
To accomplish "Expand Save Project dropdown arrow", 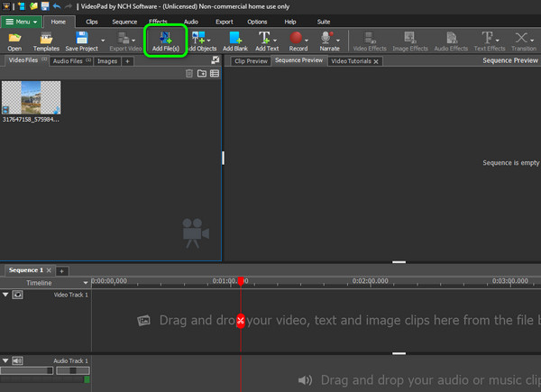I will (x=103, y=41).
